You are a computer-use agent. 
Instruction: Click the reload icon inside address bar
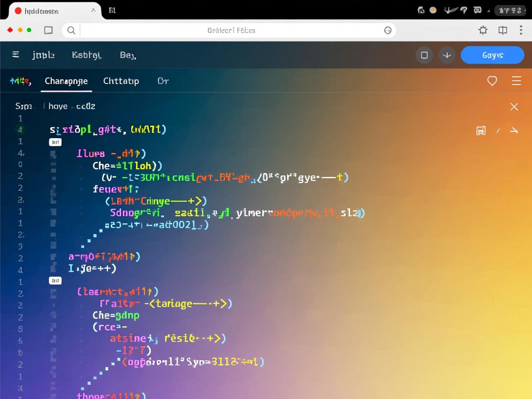click(388, 30)
